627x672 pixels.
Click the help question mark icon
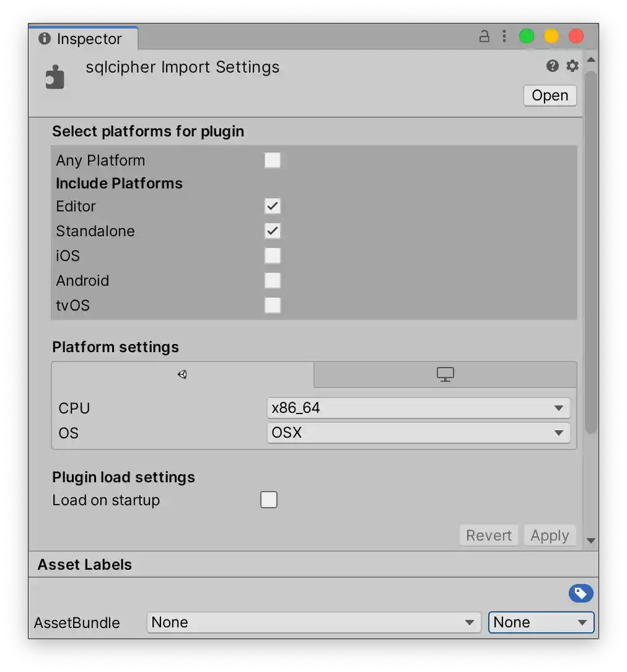[x=552, y=66]
